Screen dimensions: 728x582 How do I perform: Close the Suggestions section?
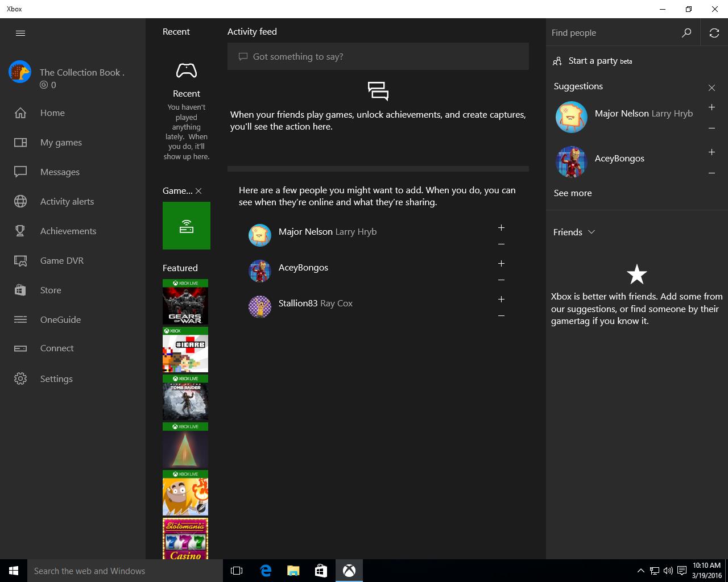712,88
